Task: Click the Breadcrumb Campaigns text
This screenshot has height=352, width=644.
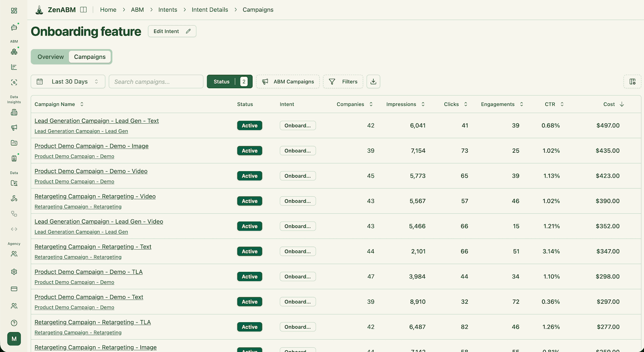Action: tap(258, 10)
